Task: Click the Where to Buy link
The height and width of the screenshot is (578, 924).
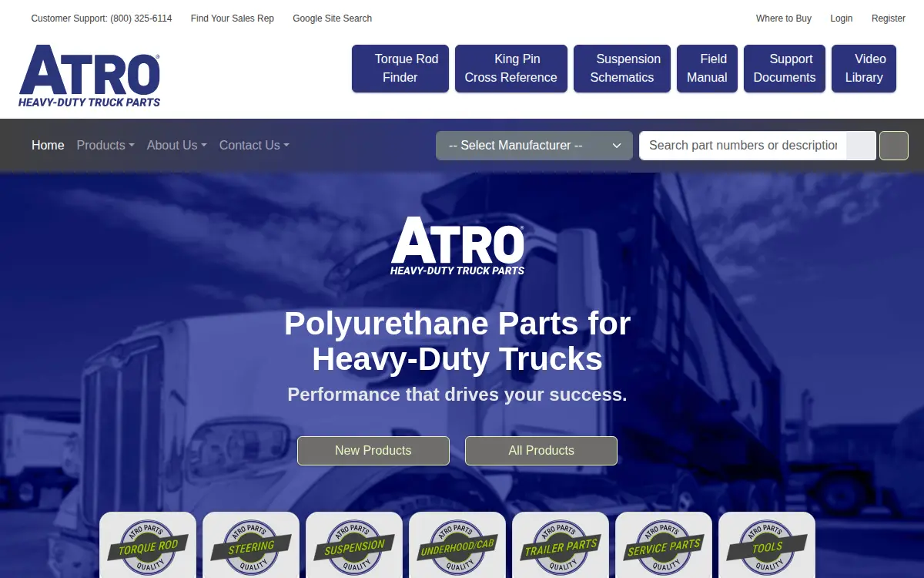Action: point(784,18)
